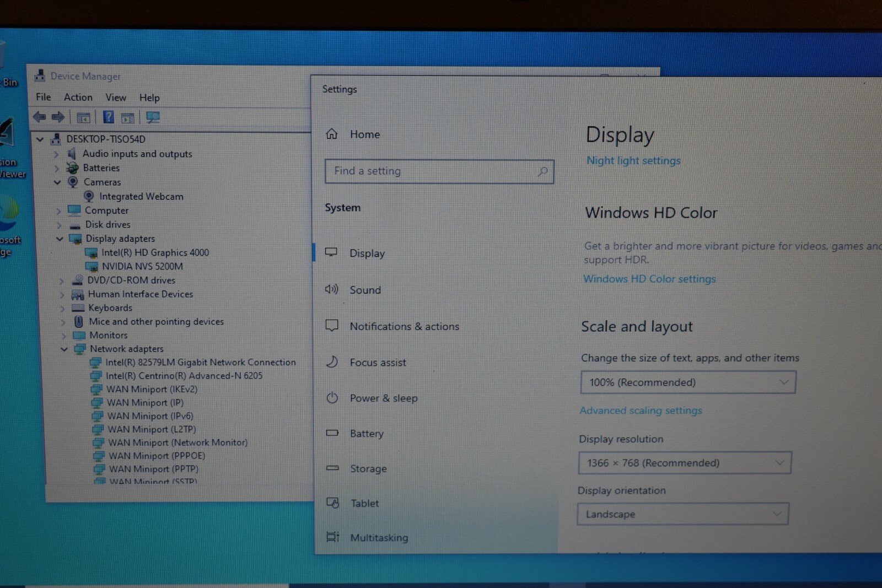882x588 pixels.
Task: Select WAN Miniport (IKEv2) entry
Action: tap(152, 389)
